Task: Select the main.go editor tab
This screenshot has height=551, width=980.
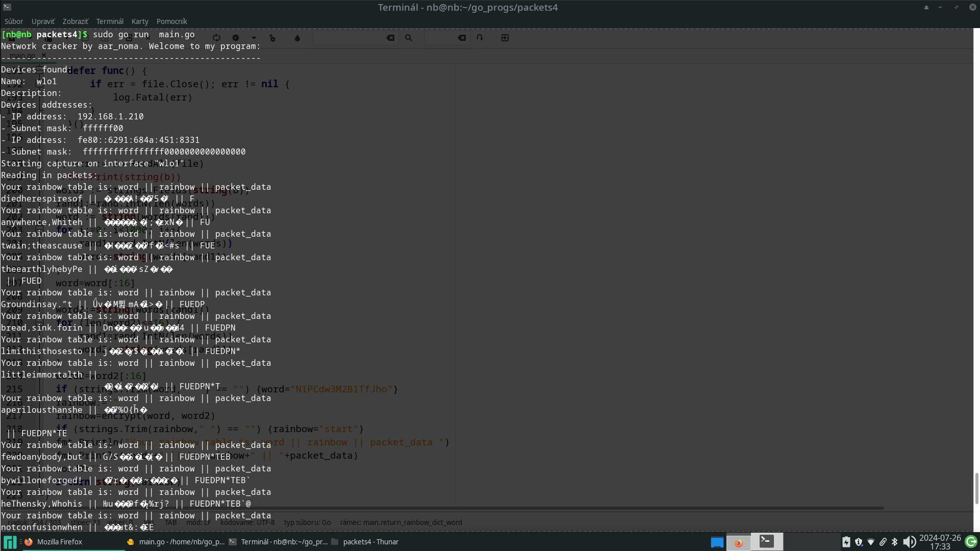Action: point(22,56)
